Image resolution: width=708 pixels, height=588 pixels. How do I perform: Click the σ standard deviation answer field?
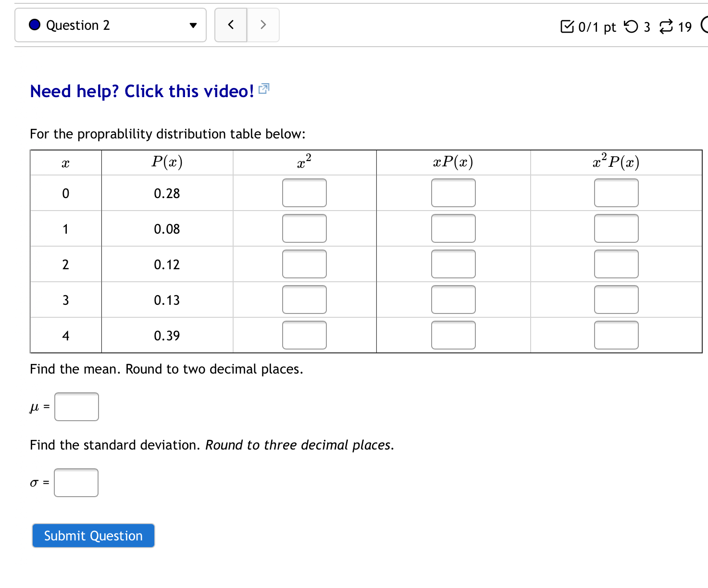[x=76, y=482]
